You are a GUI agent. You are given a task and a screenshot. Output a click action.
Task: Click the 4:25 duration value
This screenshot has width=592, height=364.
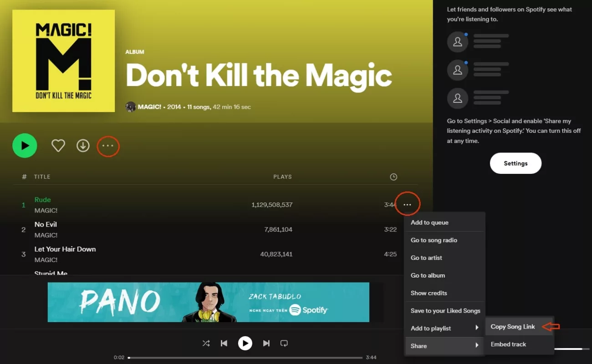pos(390,254)
